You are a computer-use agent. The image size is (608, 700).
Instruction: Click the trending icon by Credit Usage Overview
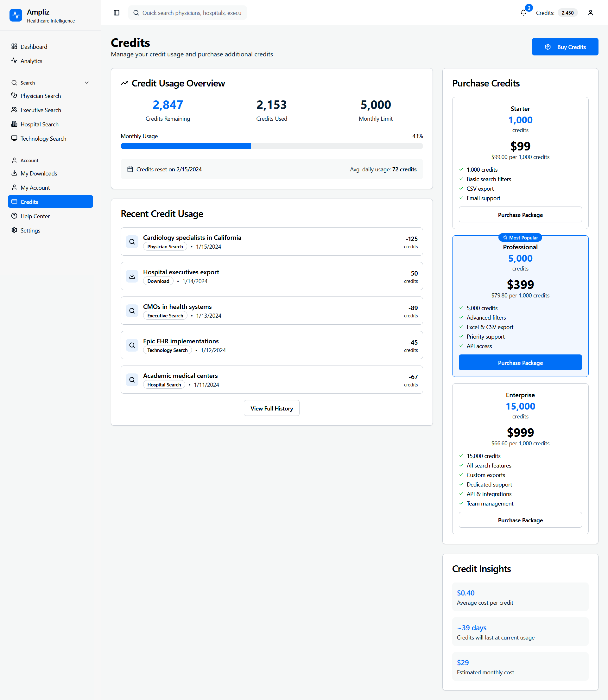124,83
